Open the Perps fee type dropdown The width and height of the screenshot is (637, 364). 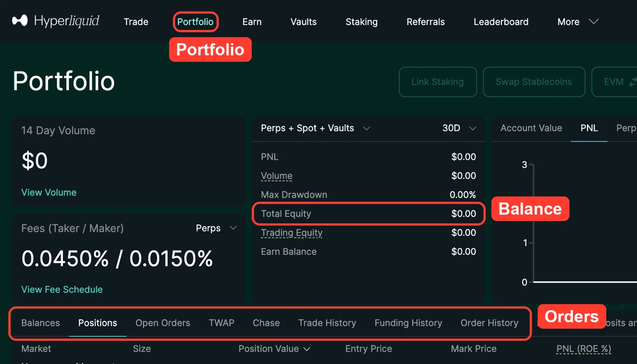[x=216, y=228]
